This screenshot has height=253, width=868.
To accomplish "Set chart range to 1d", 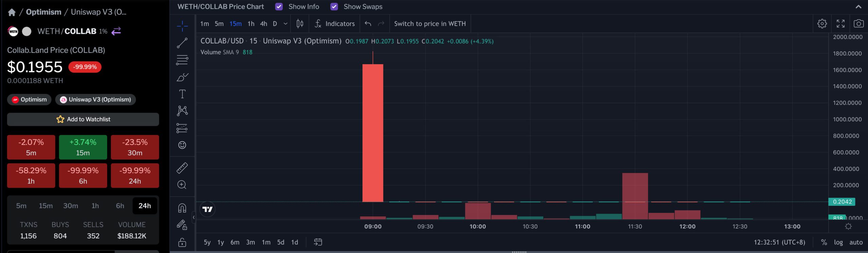I will pyautogui.click(x=295, y=242).
